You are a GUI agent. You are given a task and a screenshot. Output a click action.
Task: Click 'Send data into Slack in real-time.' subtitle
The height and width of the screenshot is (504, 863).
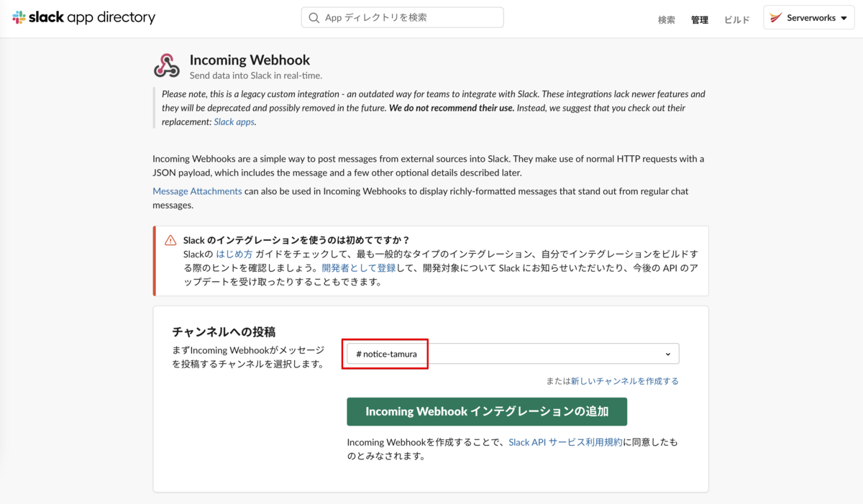coord(256,75)
